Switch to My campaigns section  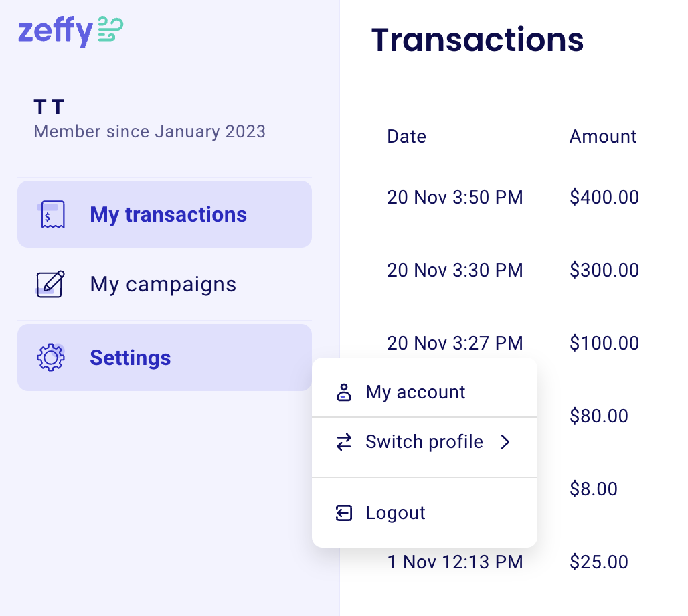[163, 284]
